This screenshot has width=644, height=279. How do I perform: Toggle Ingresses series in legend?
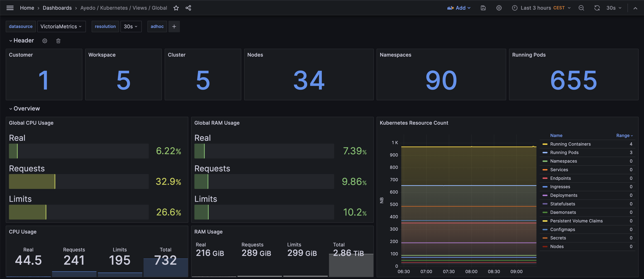pyautogui.click(x=560, y=187)
